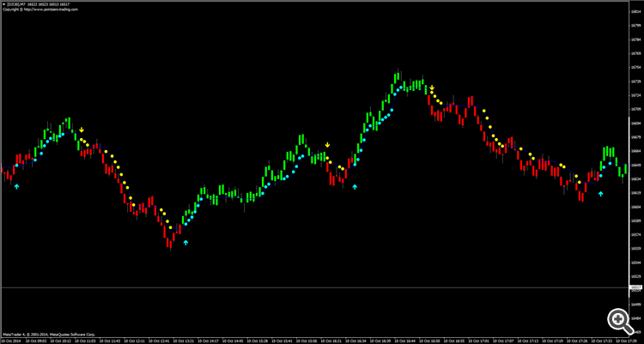The image size is (644, 344).
Task: Select the cyan buy arrow above 17:33
Action: (x=601, y=193)
